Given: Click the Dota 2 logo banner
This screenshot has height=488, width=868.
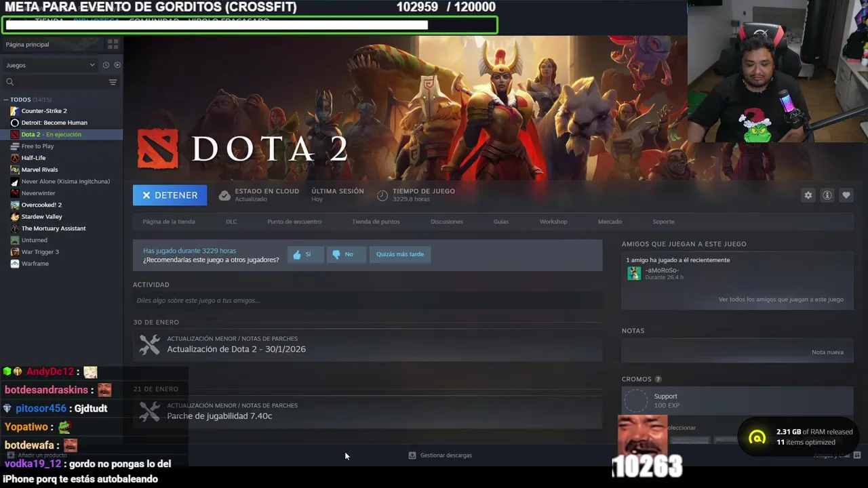Looking at the screenshot, I should pyautogui.click(x=243, y=148).
